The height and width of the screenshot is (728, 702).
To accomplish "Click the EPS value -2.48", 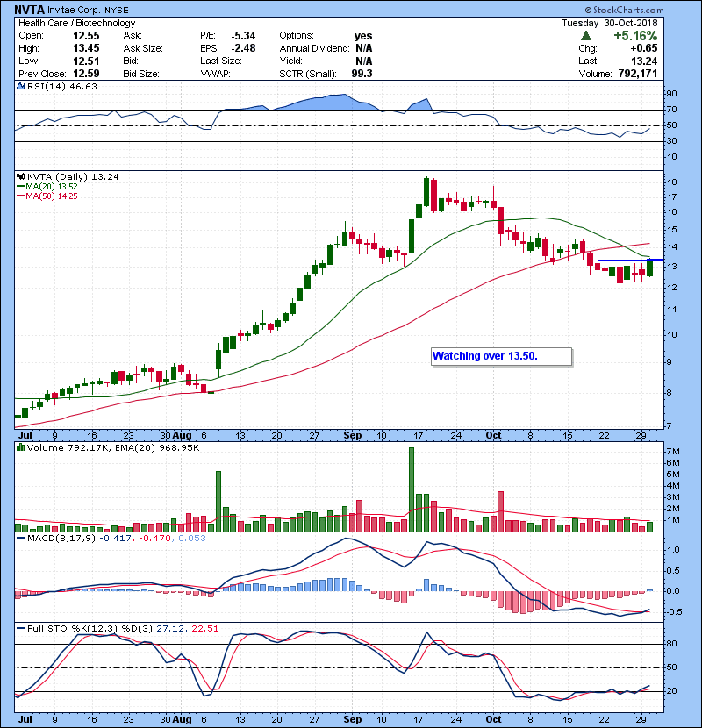I will [243, 48].
